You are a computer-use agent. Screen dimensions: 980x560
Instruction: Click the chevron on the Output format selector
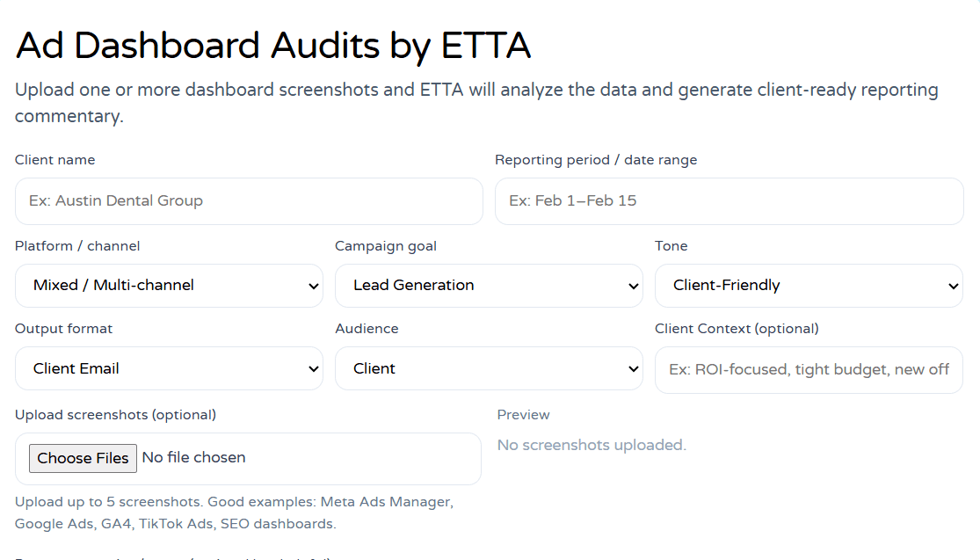pos(314,368)
